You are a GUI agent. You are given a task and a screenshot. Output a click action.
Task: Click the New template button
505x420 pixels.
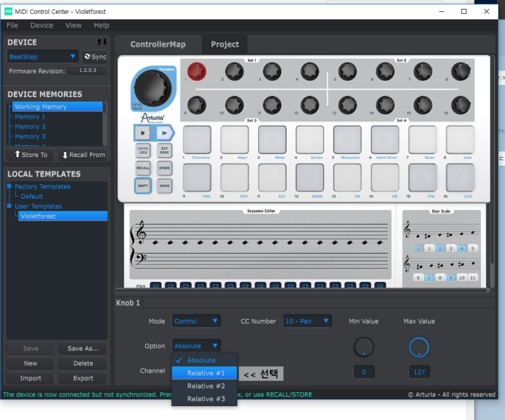click(30, 363)
